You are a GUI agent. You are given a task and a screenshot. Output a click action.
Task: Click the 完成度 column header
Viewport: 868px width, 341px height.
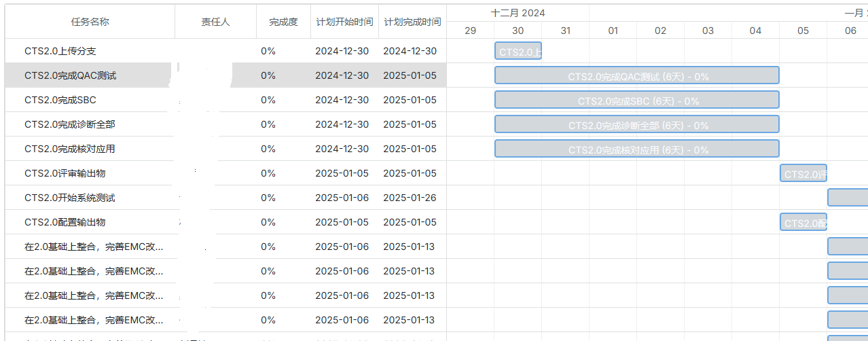(x=283, y=22)
